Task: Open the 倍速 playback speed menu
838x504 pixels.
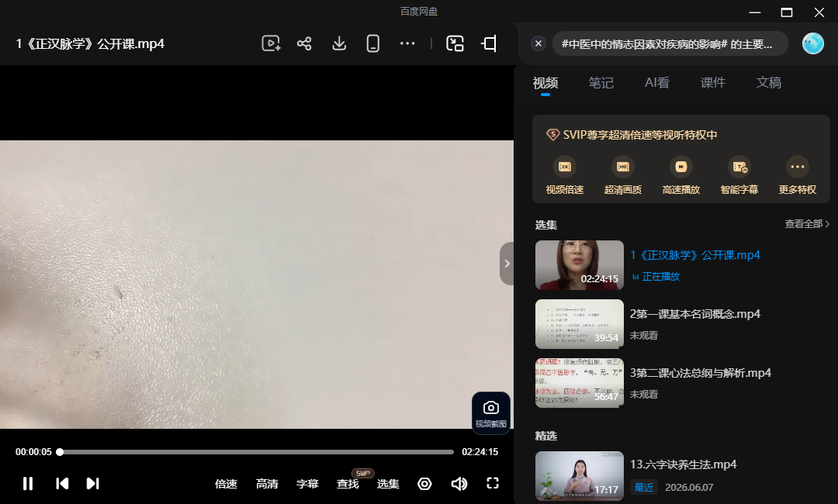Action: (x=226, y=484)
